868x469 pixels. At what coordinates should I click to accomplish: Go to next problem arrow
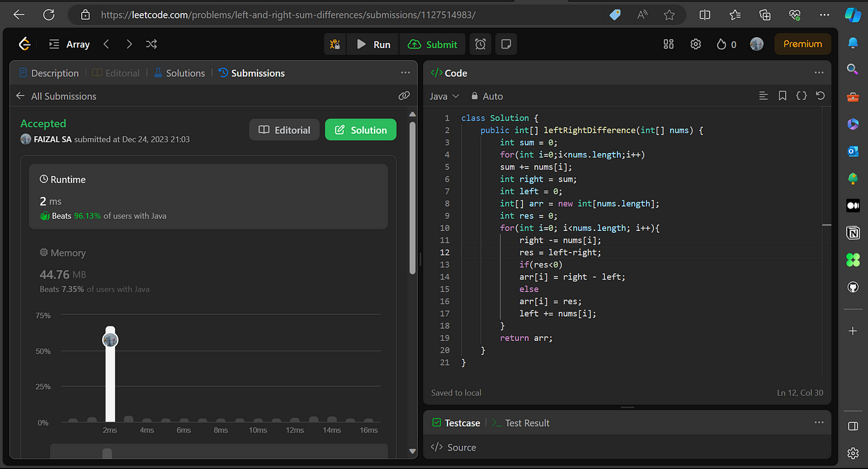pyautogui.click(x=129, y=44)
